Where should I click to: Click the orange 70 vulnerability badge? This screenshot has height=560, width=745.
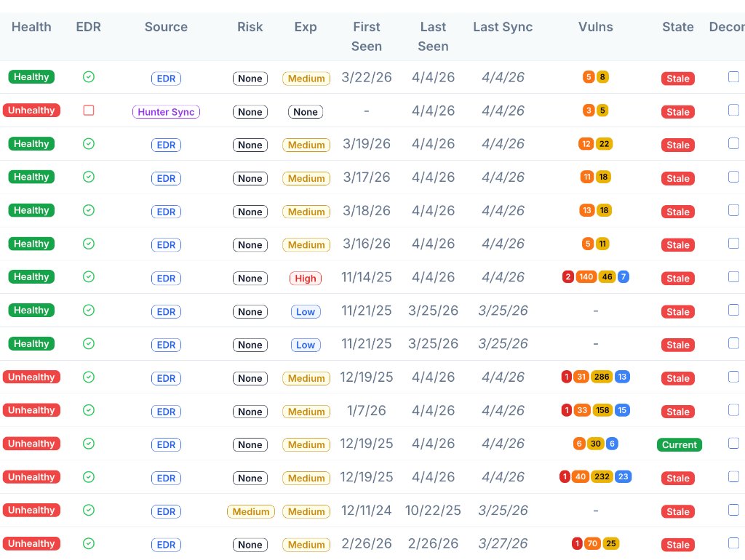592,543
